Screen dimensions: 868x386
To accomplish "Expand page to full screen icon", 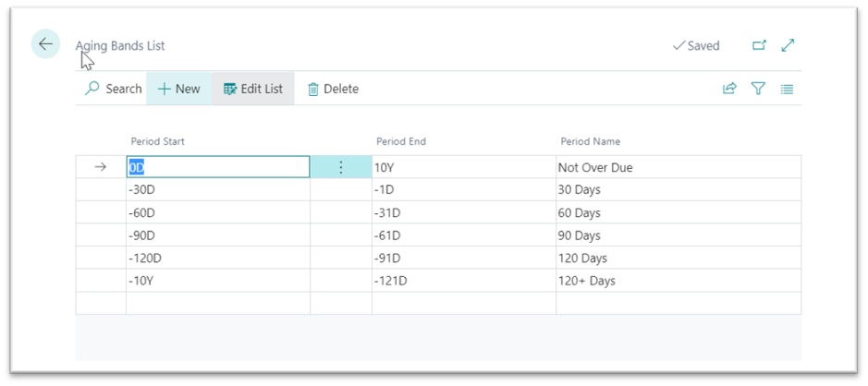I will coord(788,46).
